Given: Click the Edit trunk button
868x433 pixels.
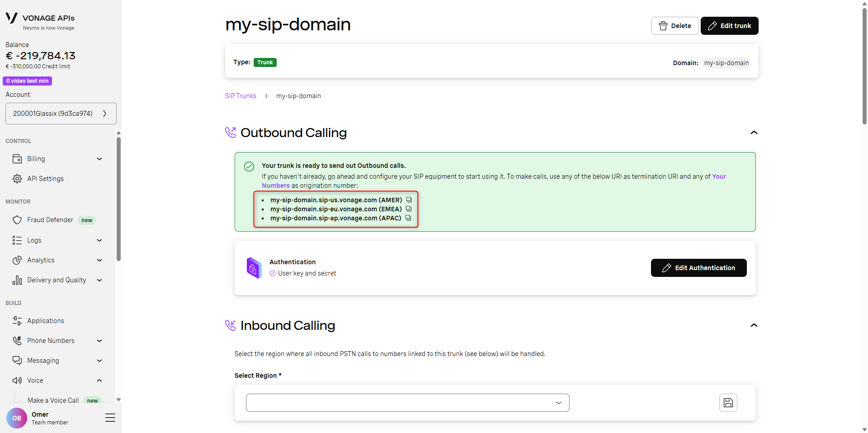Looking at the screenshot, I should (x=729, y=26).
